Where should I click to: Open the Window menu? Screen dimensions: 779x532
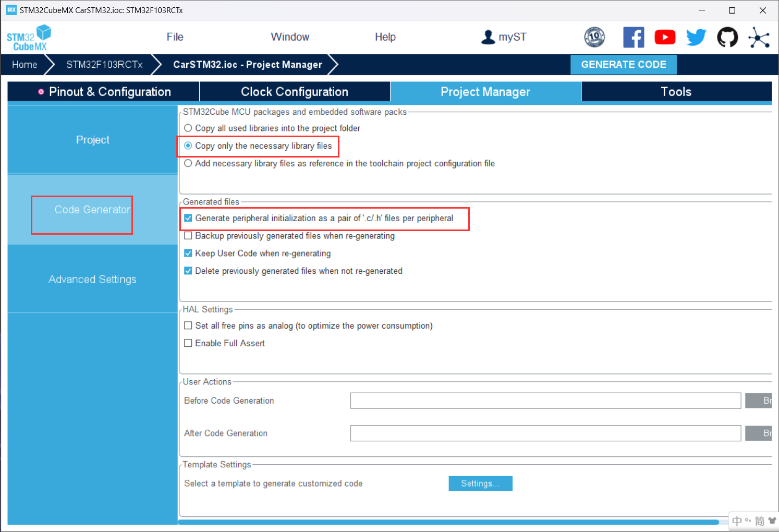tap(290, 37)
